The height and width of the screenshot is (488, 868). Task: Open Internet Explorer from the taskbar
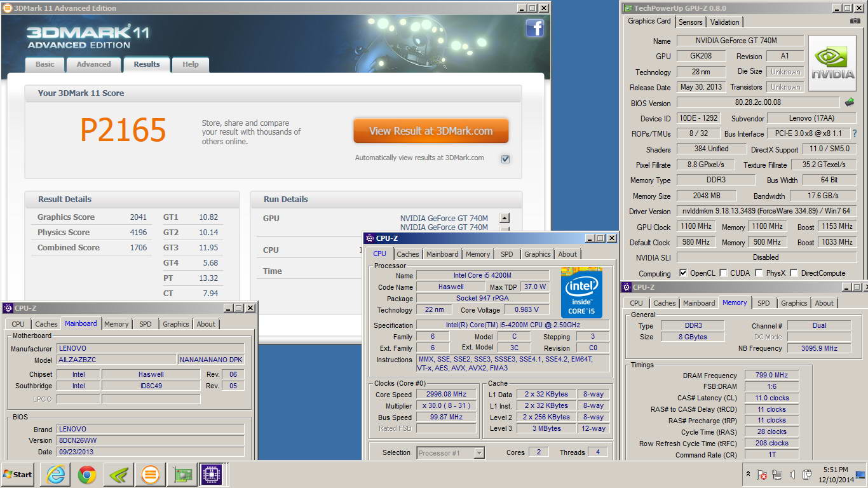pos(56,475)
